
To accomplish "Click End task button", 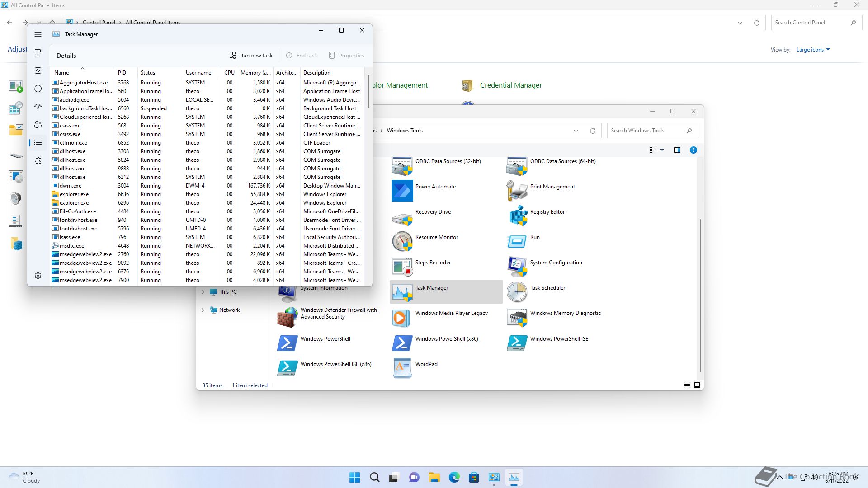I will coord(302,56).
